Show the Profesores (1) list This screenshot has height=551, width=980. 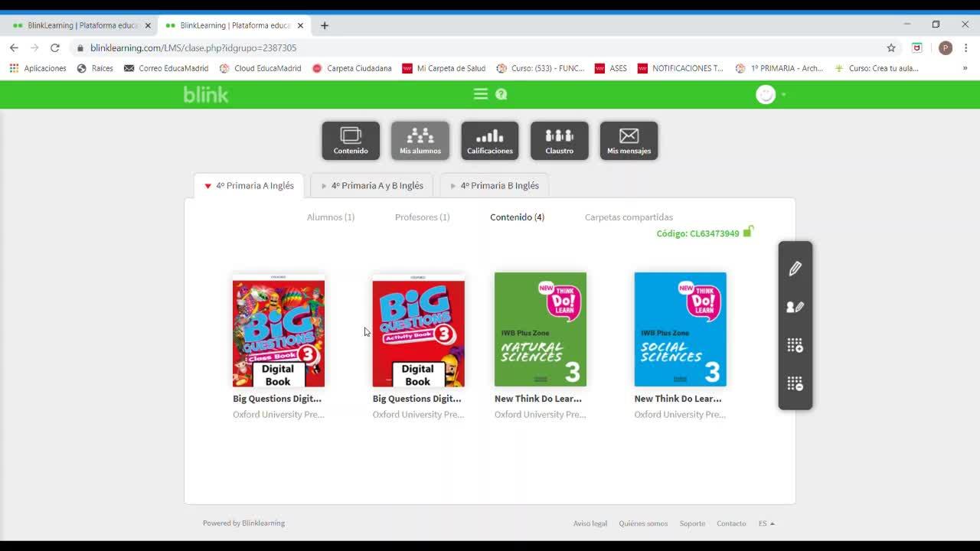(x=423, y=217)
